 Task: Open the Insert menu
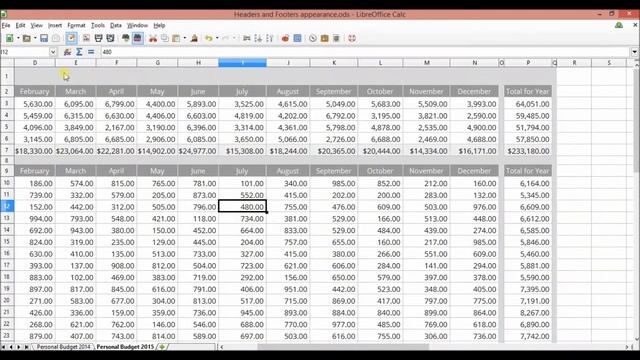coord(55,25)
